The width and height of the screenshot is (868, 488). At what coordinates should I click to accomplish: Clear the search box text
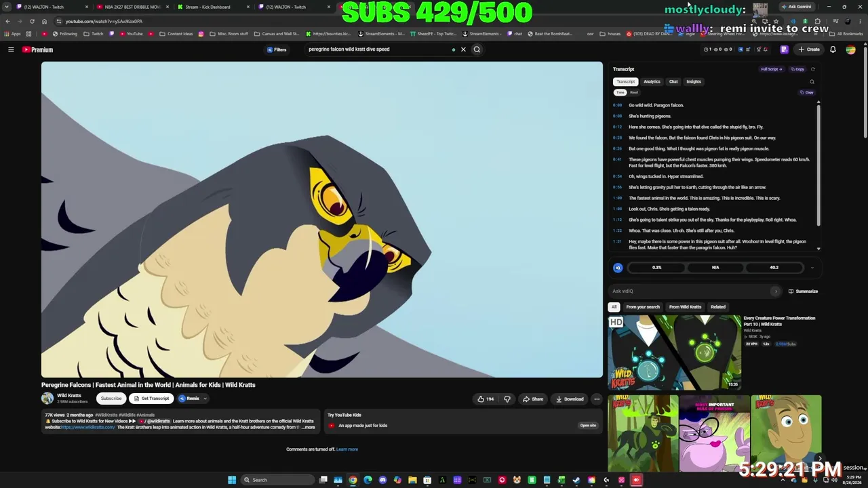coord(463,49)
